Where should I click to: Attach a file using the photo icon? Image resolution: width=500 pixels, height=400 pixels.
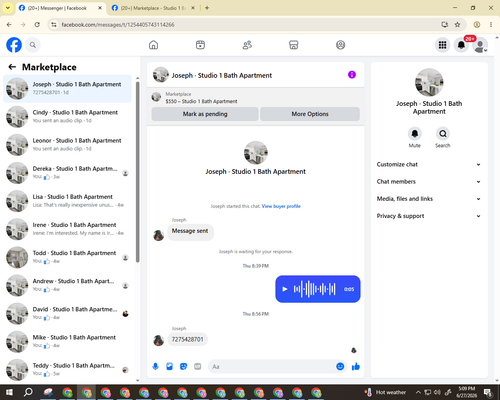pos(169,367)
